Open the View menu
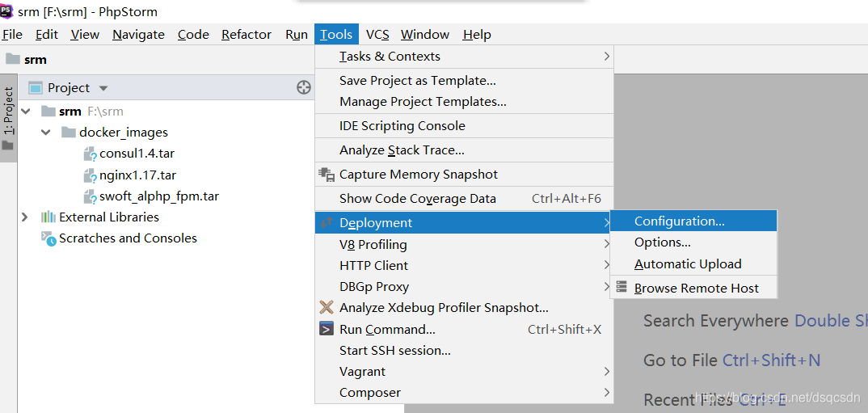The height and width of the screenshot is (413, 868). (x=85, y=34)
